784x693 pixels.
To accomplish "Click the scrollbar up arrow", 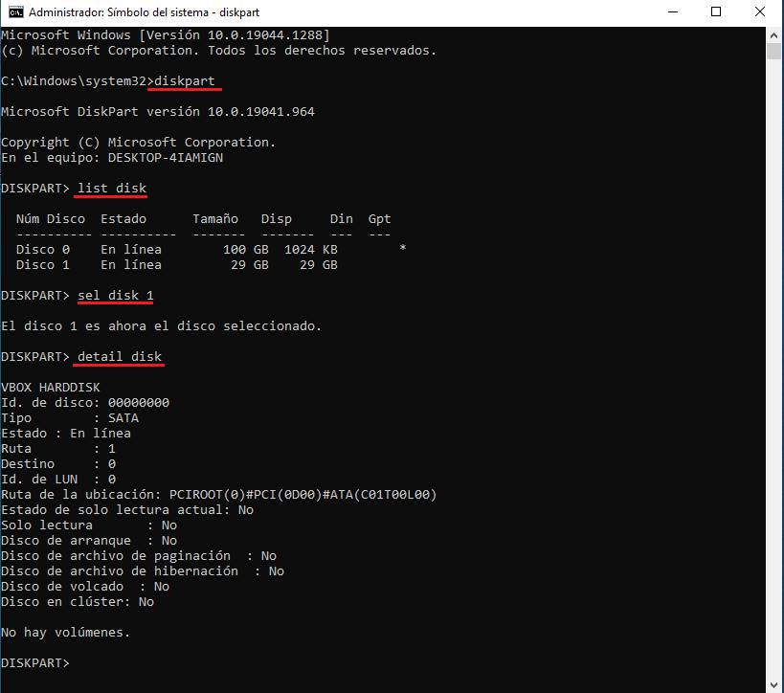I will (774, 35).
